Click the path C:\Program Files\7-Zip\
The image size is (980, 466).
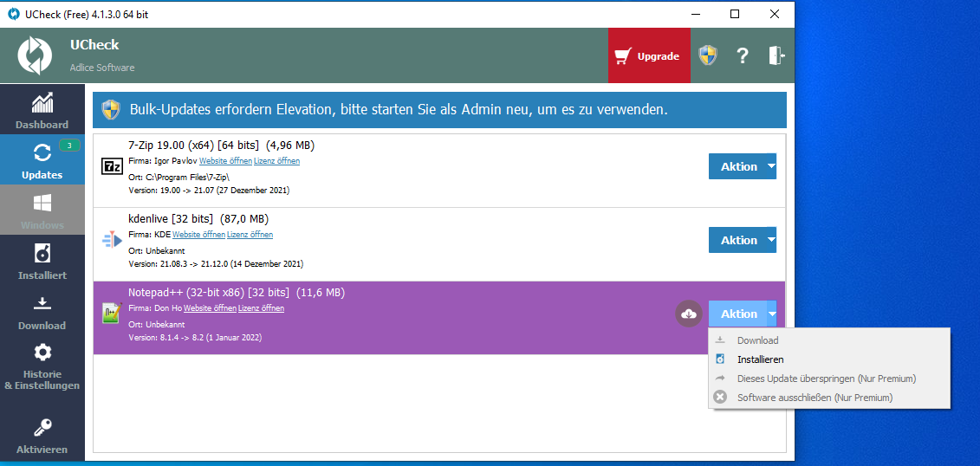(187, 178)
